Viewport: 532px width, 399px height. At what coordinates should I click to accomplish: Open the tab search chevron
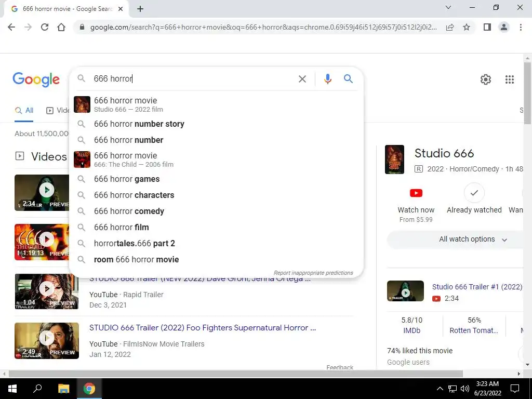tap(448, 7)
